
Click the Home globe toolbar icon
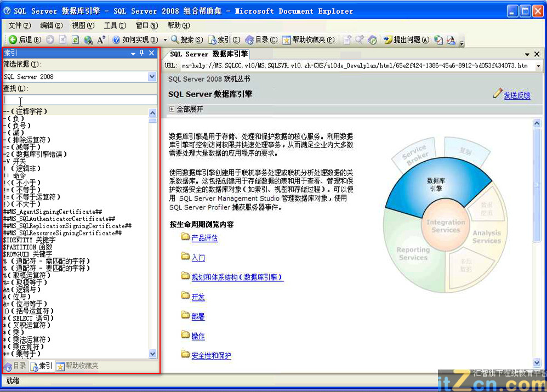point(88,40)
